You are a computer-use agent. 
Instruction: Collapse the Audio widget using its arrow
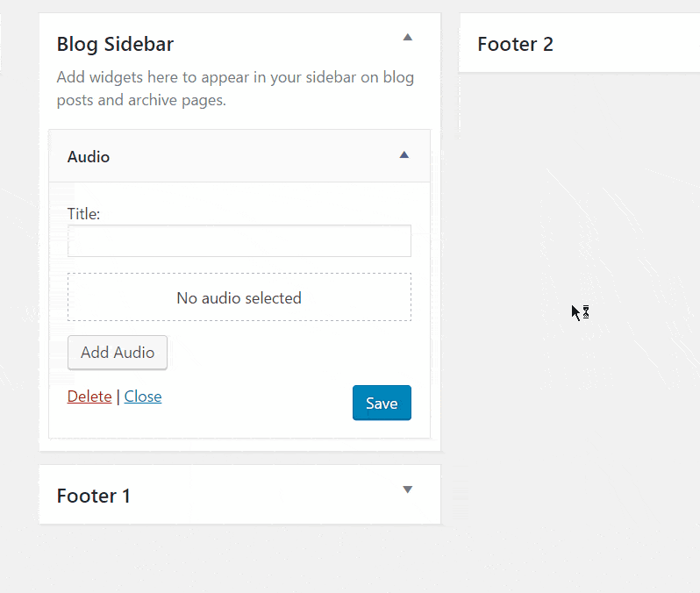pyautogui.click(x=404, y=155)
